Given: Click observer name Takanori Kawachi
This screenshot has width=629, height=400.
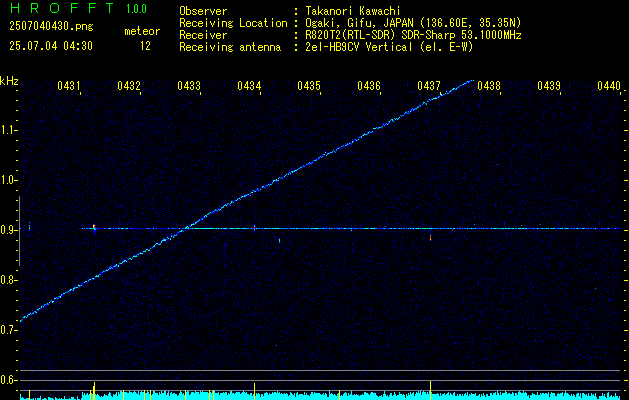Looking at the screenshot, I should (x=352, y=11).
